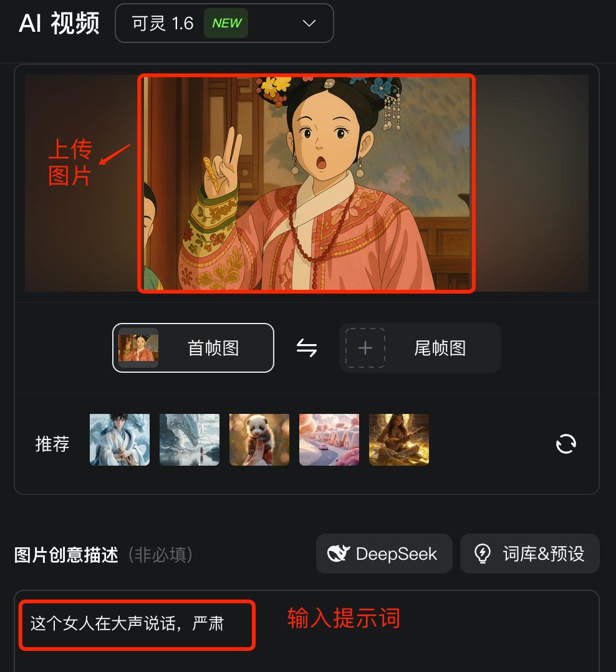Click the DeepSeek whale icon

click(339, 554)
